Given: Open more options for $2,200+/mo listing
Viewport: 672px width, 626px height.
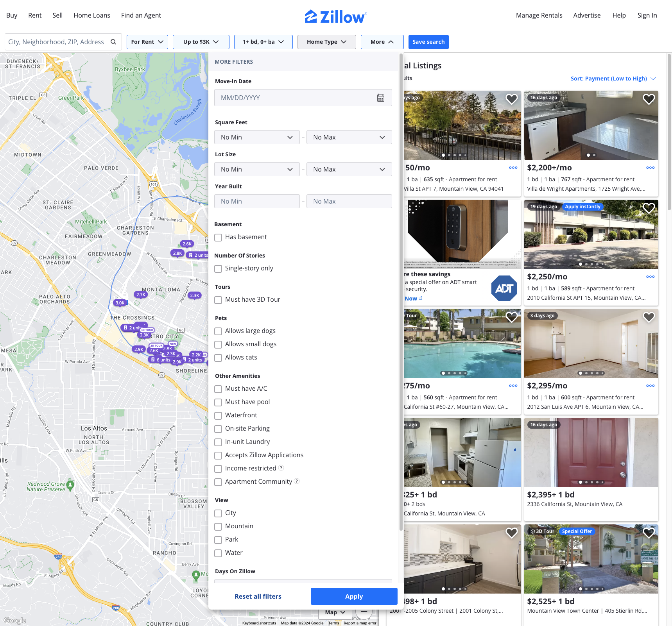Looking at the screenshot, I should click(x=650, y=168).
